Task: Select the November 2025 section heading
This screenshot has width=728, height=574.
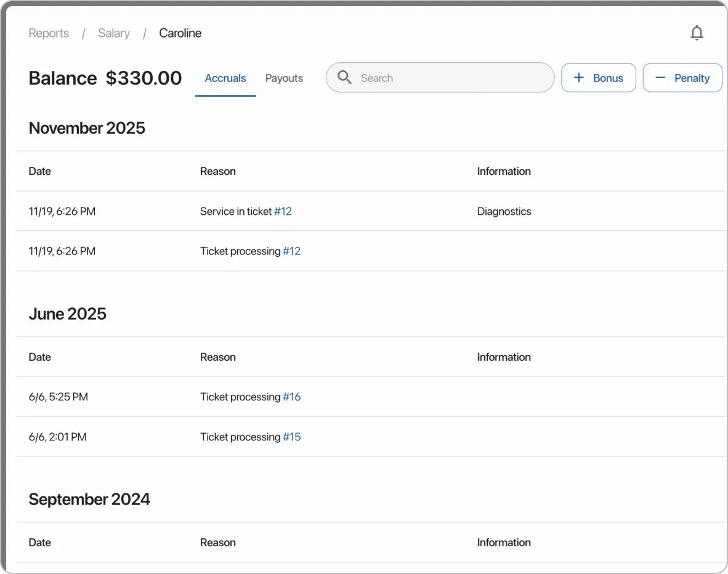Action: 87,128
